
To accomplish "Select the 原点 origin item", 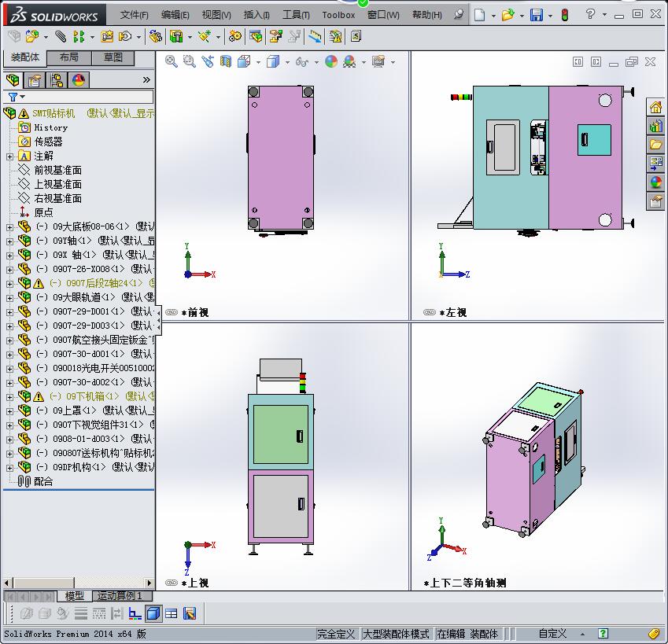I will click(35, 212).
